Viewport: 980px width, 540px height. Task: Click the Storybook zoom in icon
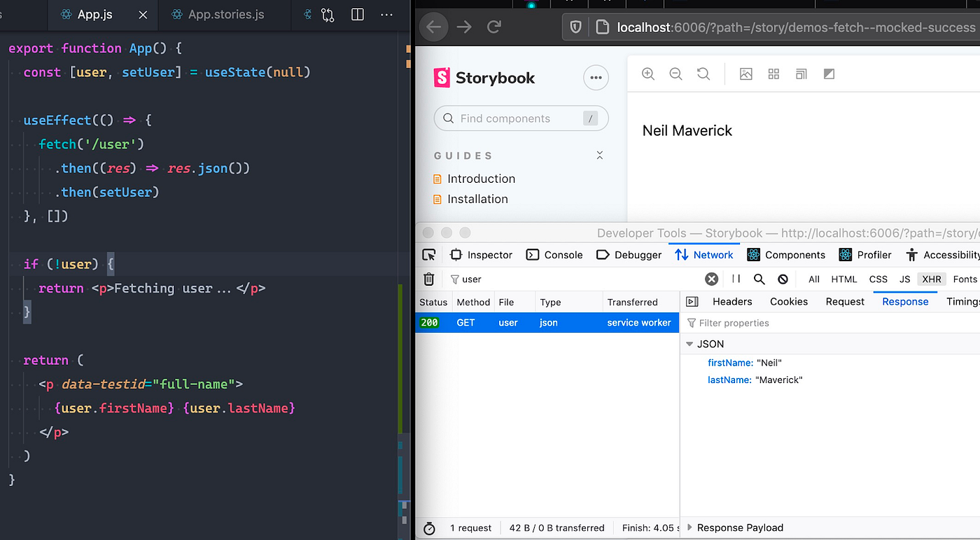click(648, 74)
